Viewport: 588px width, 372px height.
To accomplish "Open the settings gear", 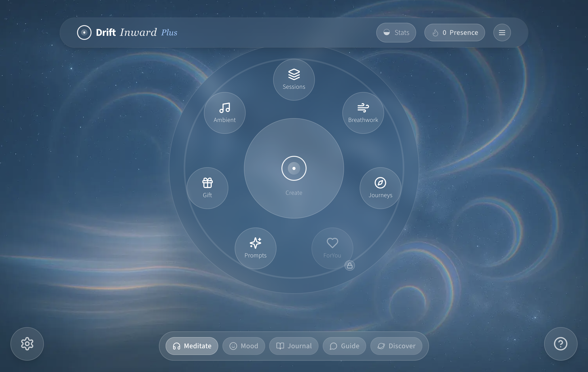I will (x=27, y=344).
